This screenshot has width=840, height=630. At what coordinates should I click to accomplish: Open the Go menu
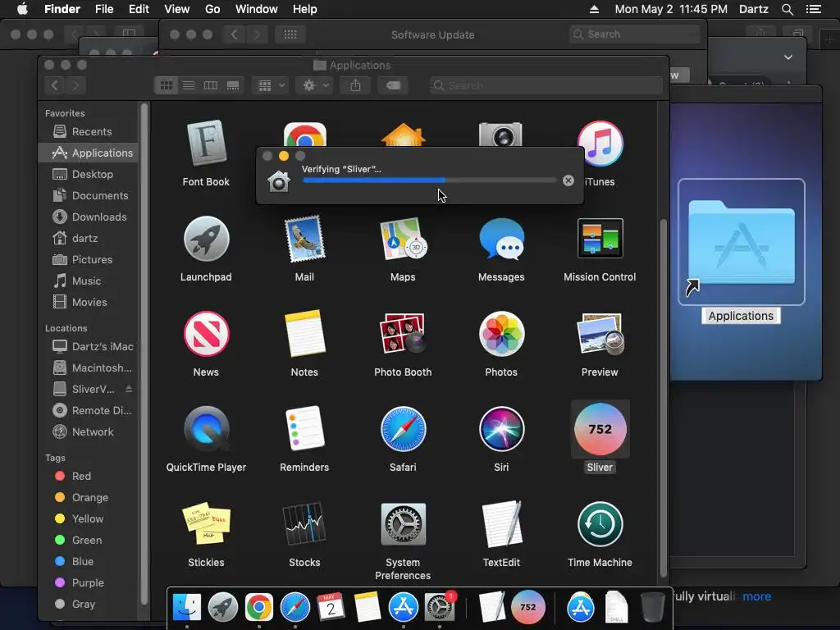(x=212, y=9)
